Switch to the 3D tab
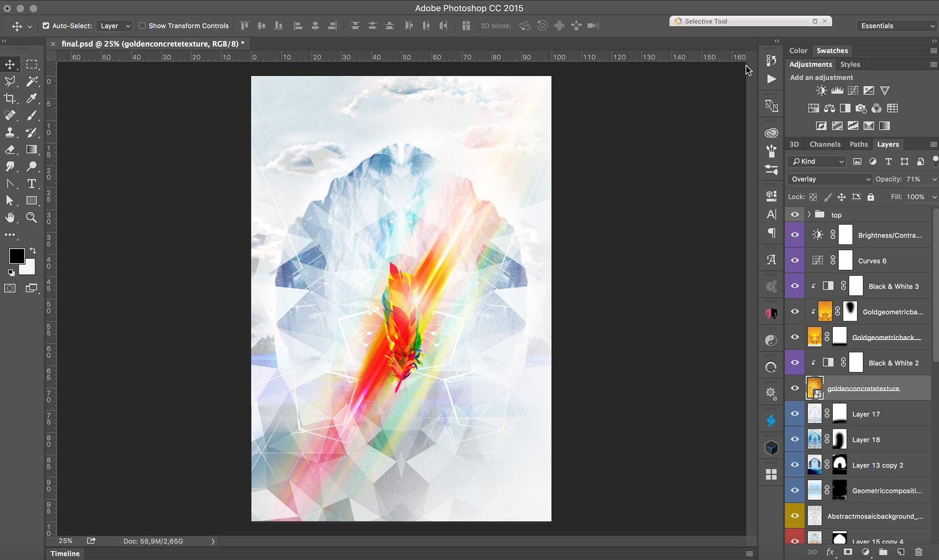This screenshot has width=939, height=560. pos(794,144)
